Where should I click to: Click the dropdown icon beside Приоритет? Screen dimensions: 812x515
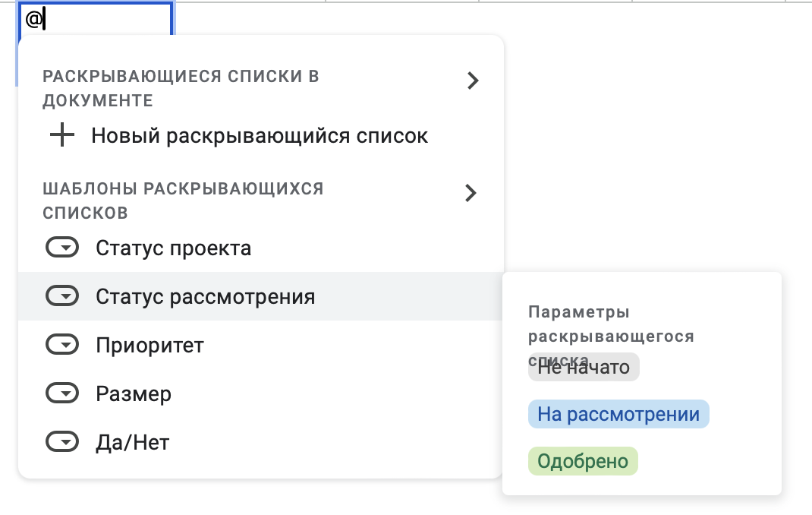[62, 345]
